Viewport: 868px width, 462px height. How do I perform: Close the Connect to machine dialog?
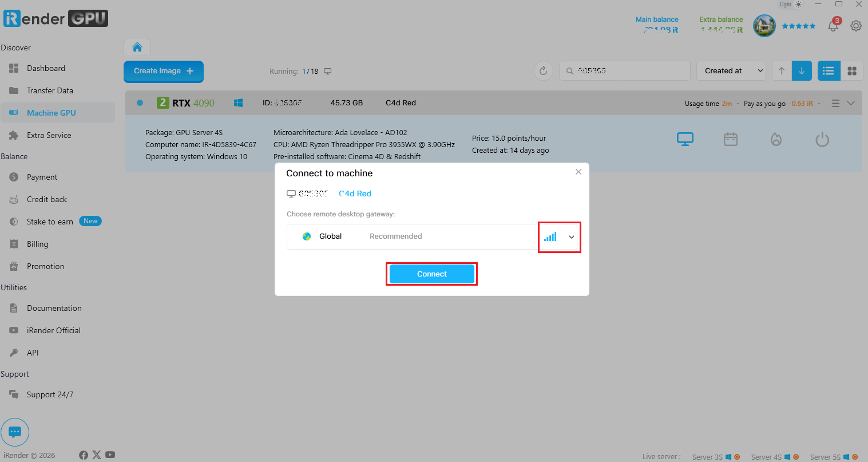(578, 172)
